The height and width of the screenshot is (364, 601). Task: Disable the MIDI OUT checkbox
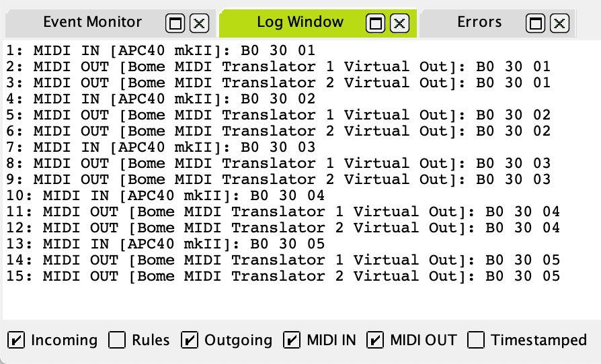pyautogui.click(x=375, y=340)
